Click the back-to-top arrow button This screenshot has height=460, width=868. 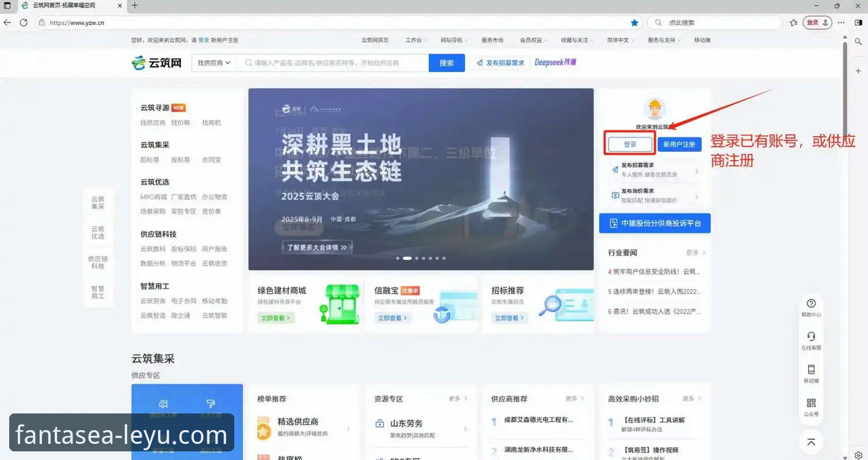(811, 442)
